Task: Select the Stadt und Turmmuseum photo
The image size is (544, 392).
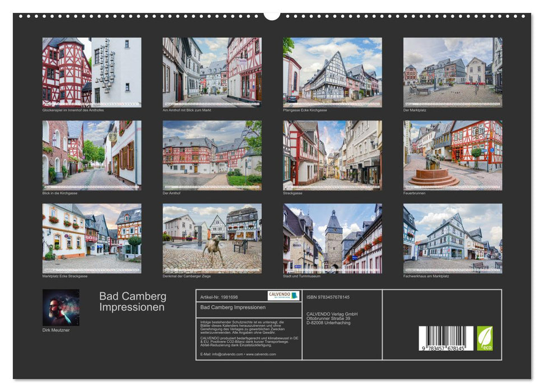Action: pos(332,238)
